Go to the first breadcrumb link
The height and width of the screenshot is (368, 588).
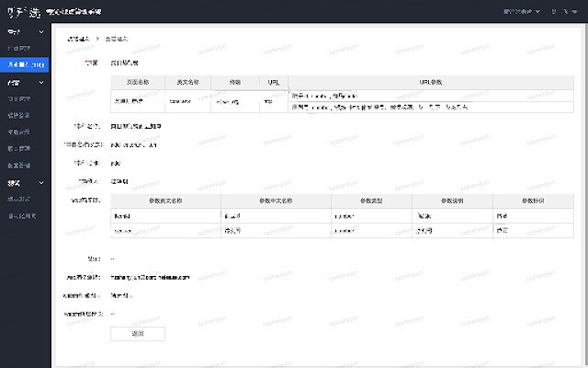coord(78,39)
